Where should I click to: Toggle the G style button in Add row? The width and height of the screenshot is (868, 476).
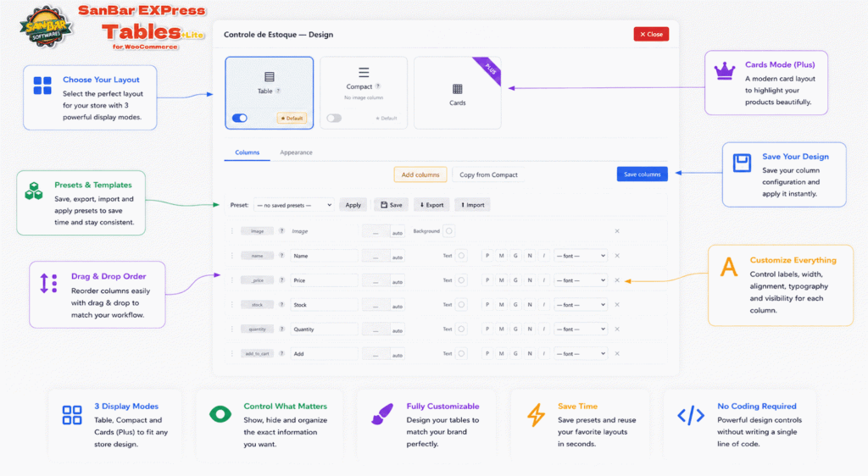pyautogui.click(x=515, y=353)
